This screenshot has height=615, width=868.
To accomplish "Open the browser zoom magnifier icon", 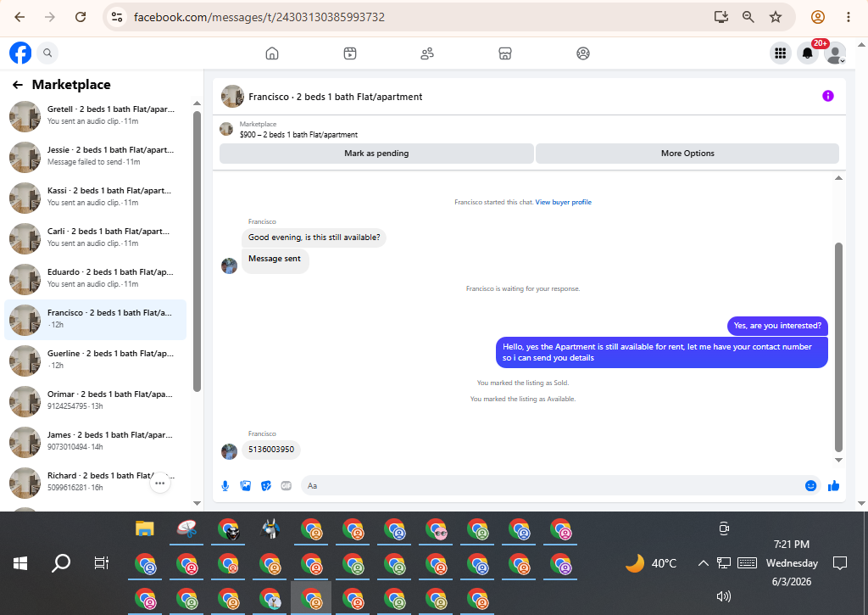I will point(748,17).
